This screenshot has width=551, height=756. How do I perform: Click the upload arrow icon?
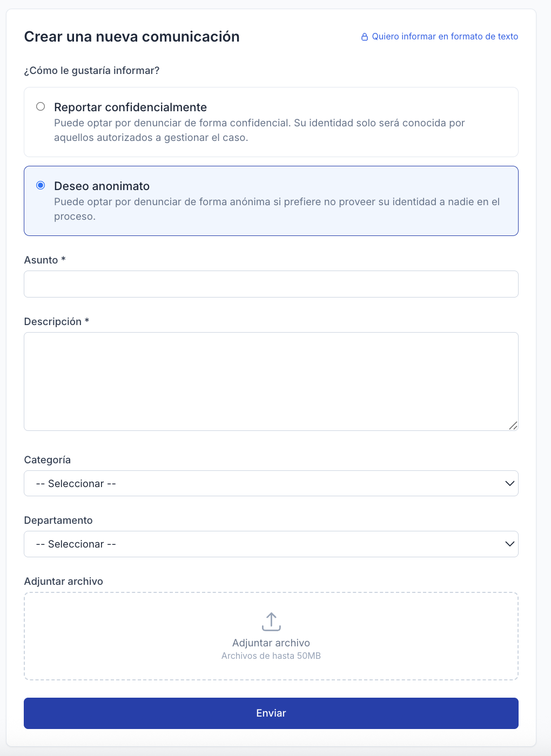(x=271, y=622)
